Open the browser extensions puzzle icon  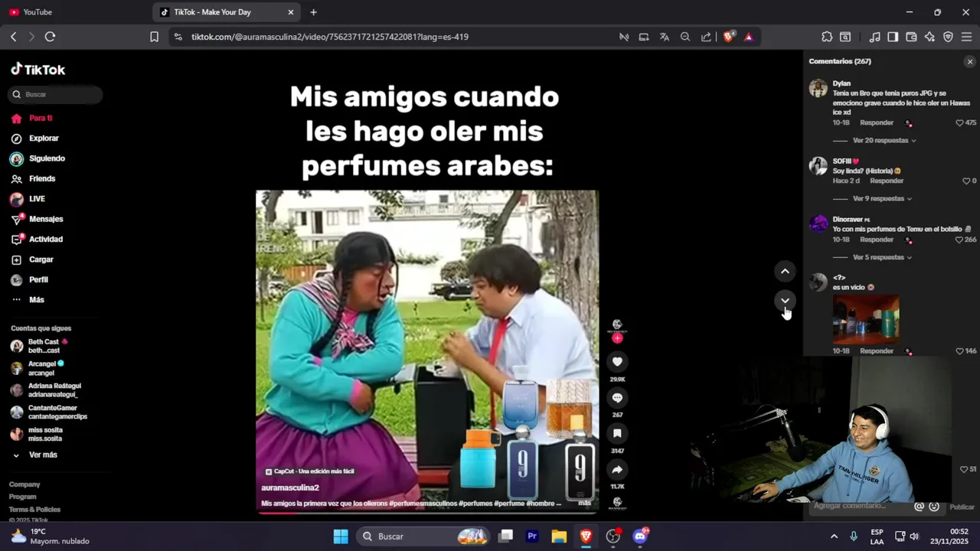827,37
